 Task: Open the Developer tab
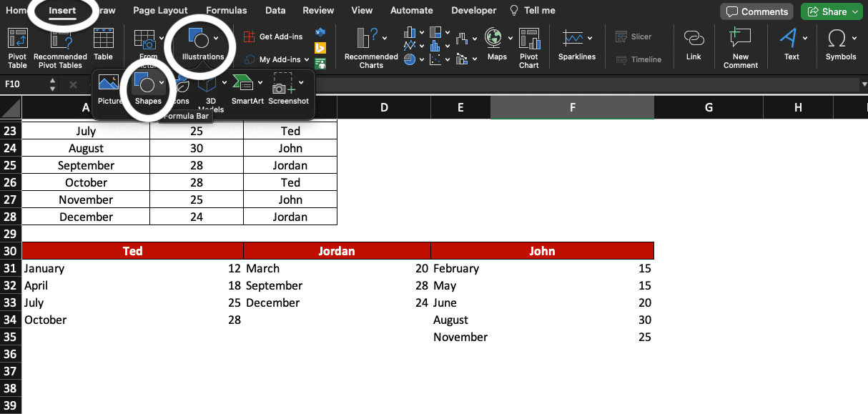473,10
